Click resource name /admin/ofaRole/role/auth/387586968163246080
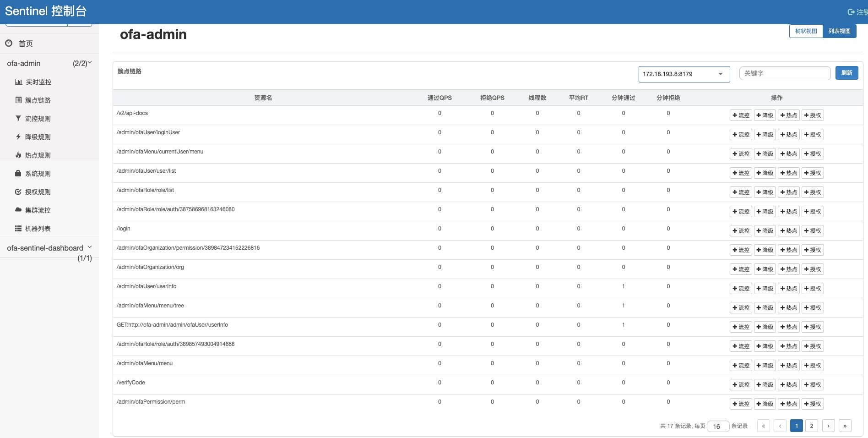 [176, 209]
